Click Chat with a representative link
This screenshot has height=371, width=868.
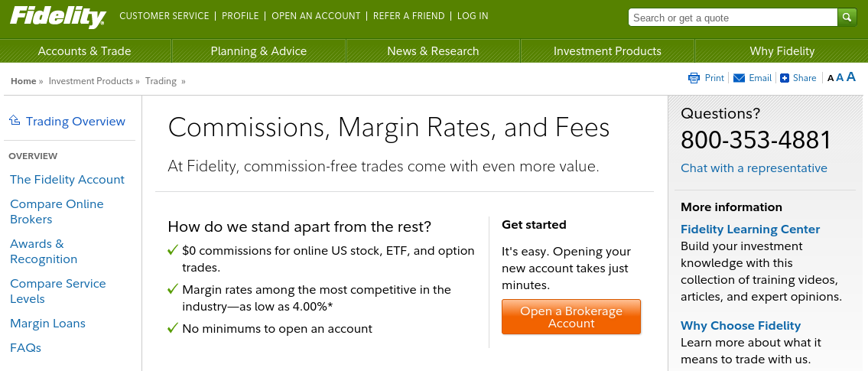click(x=754, y=168)
